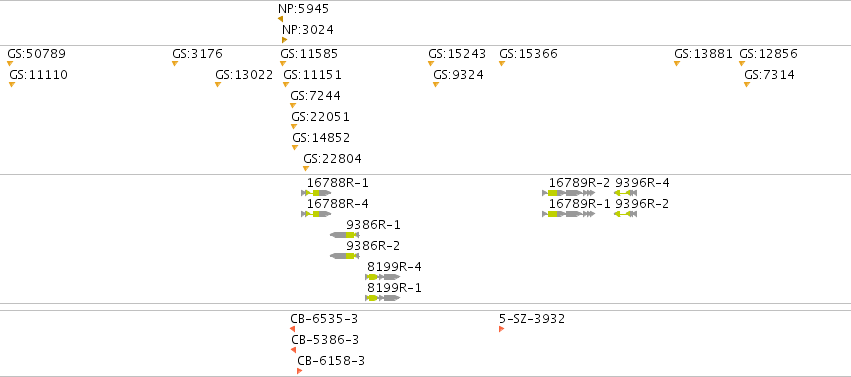Click the label text GS:15366
Viewport: 851px width, 377px height.
[x=529, y=54]
